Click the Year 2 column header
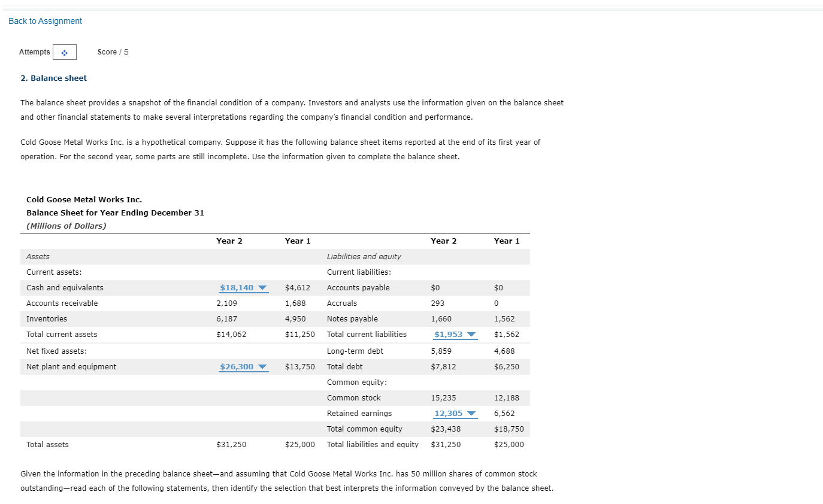Screen dimensions: 823x504 [229, 241]
